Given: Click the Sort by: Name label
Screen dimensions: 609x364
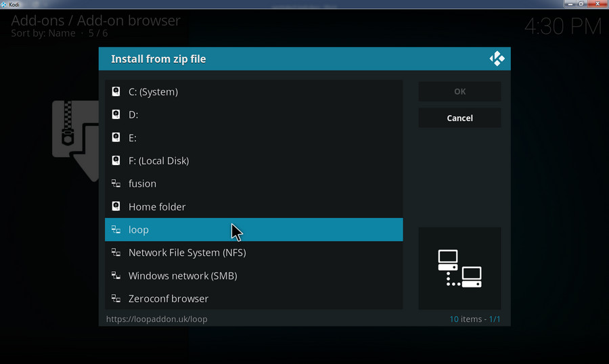Looking at the screenshot, I should 43,33.
